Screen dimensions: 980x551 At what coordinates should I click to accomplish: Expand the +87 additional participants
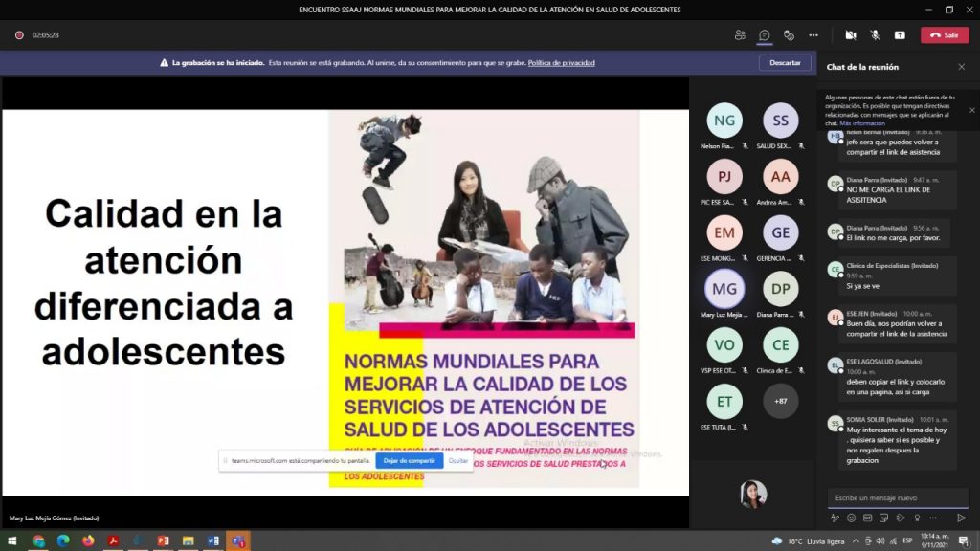pyautogui.click(x=780, y=401)
